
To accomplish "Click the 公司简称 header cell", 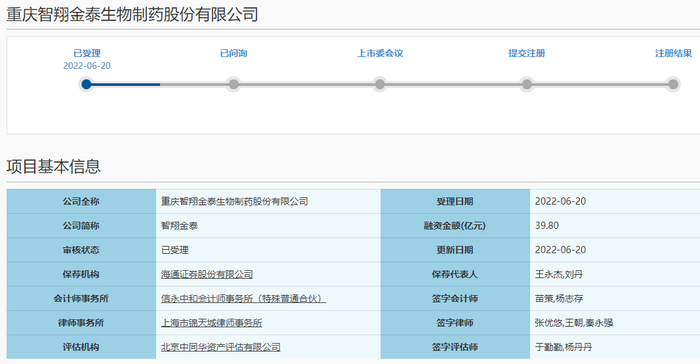I will [x=81, y=226].
